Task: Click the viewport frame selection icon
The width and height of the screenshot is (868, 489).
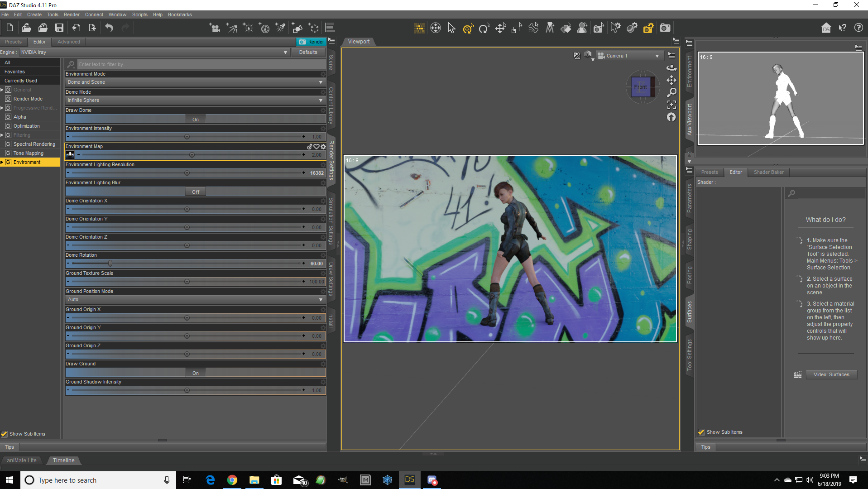Action: [671, 105]
